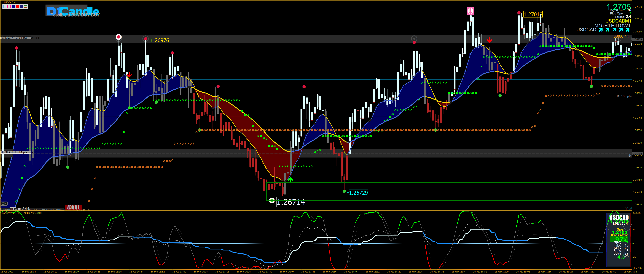Click the blue-outlined square toolbar button

pyautogui.click(x=5, y=6)
